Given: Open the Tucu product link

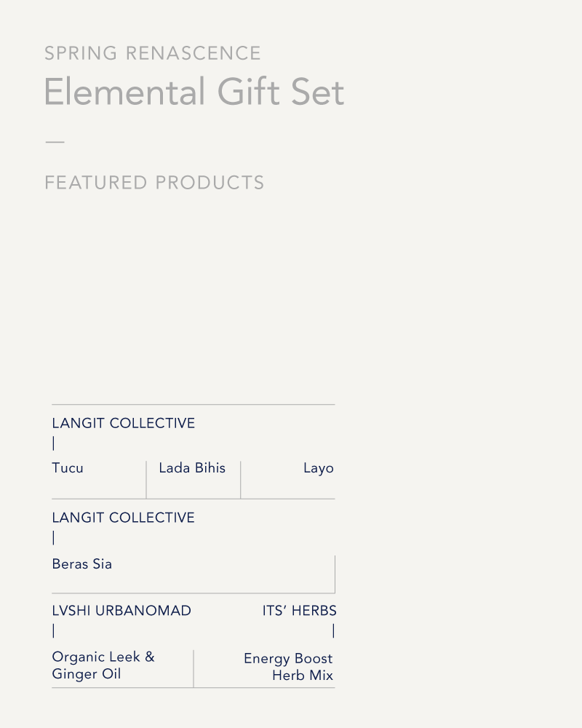Looking at the screenshot, I should point(68,467).
